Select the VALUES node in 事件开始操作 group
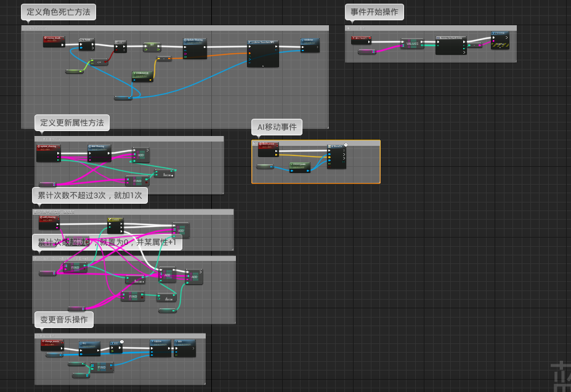This screenshot has width=571, height=392. [412, 43]
